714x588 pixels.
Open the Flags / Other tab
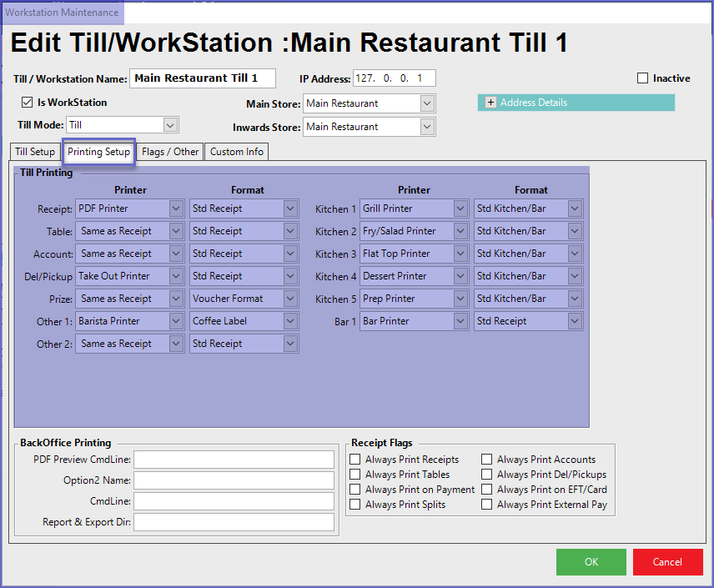(170, 152)
